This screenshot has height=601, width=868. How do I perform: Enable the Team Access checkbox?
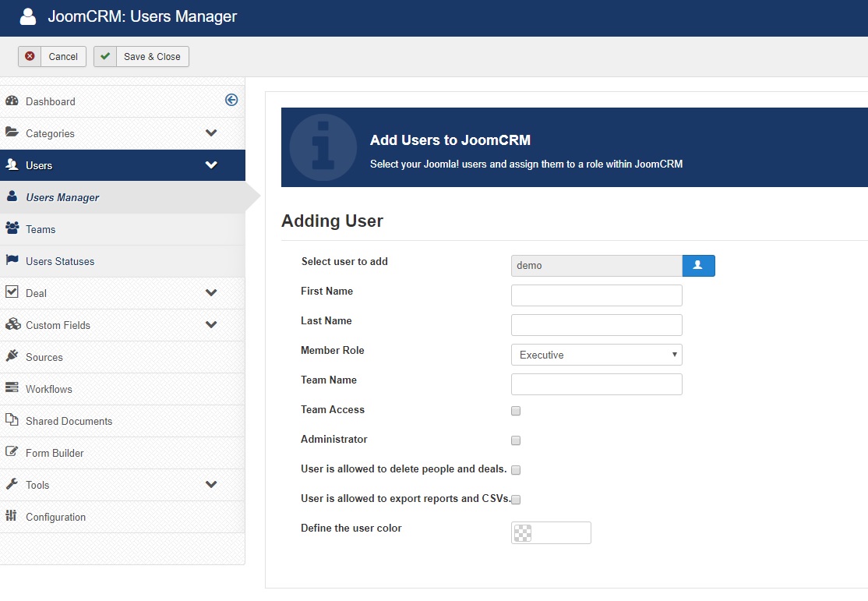pos(516,411)
